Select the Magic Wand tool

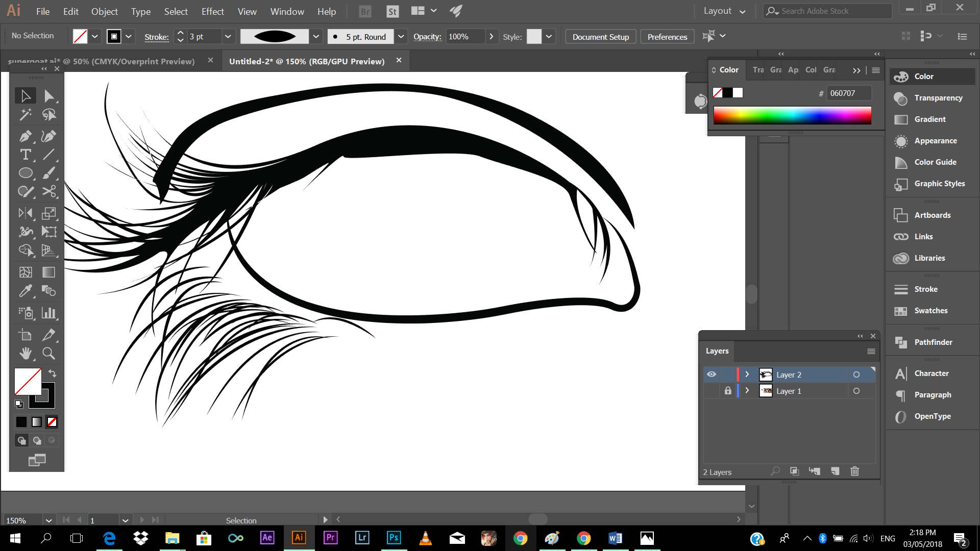point(26,115)
